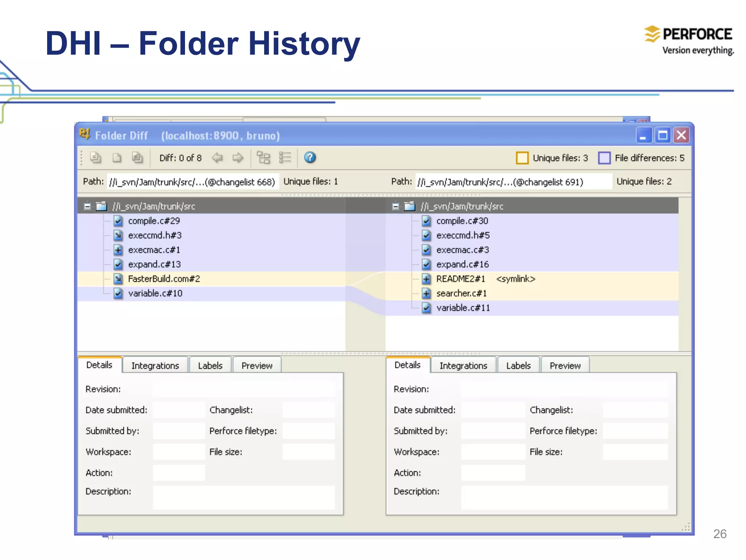Select FasterBuild.com#2 in left pane
The image size is (746, 560).
point(164,279)
